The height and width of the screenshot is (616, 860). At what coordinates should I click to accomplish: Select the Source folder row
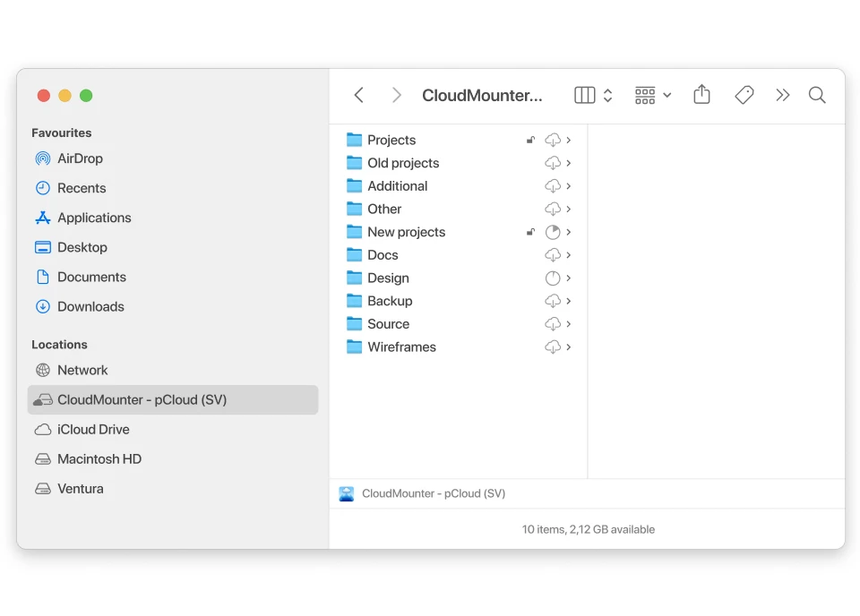tap(388, 324)
